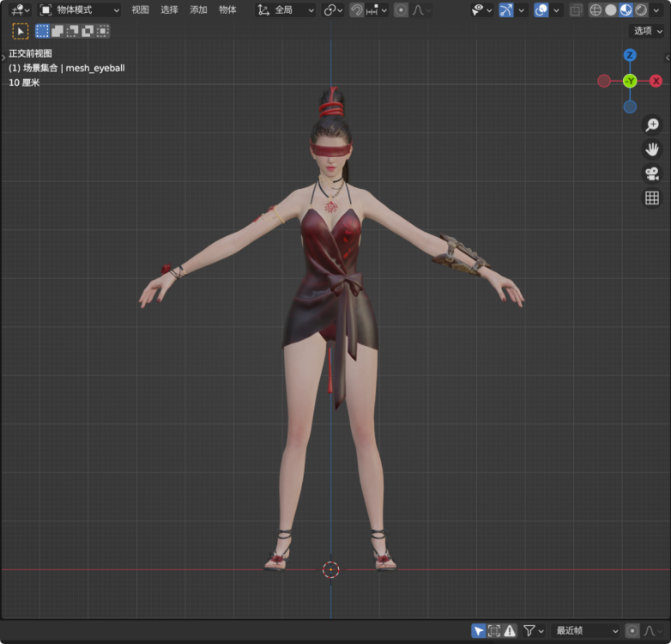This screenshot has height=644, width=671.
Task: Select the tweak select tool arrow icon
Action: pyautogui.click(x=21, y=31)
